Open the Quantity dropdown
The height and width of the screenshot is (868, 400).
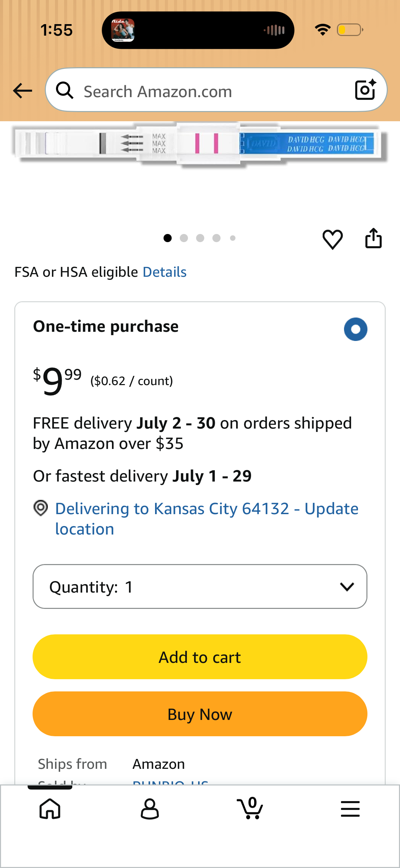pyautogui.click(x=200, y=586)
